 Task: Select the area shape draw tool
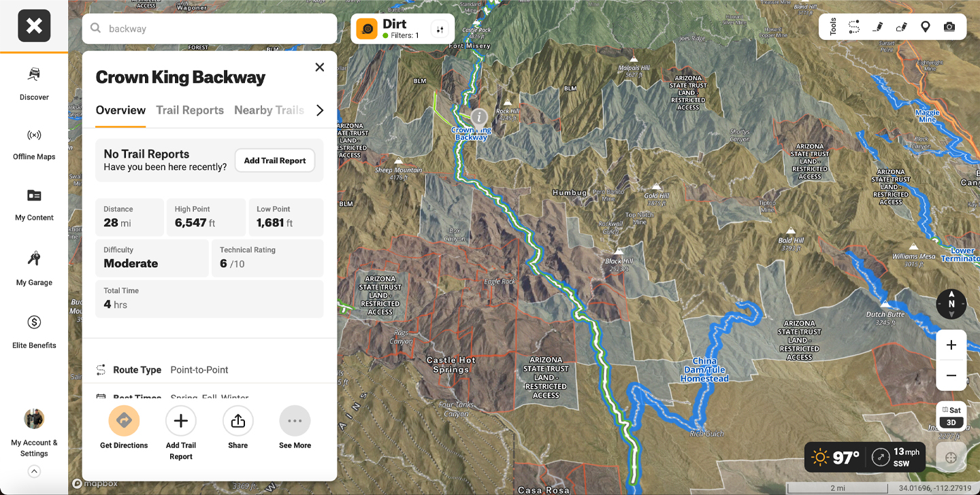(x=902, y=27)
